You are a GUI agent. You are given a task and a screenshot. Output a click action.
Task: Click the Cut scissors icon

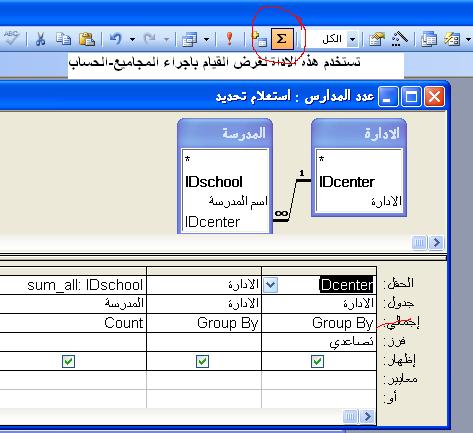[x=40, y=39]
